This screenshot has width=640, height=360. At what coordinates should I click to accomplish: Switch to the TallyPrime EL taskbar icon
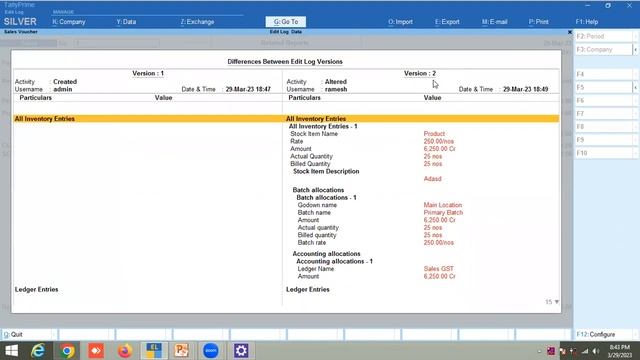pos(153,351)
